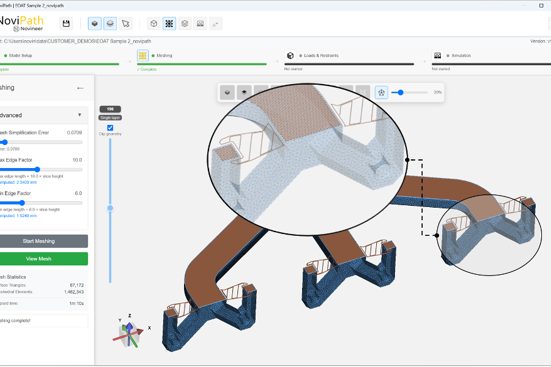Toggle the Clip geometry checkbox
The width and height of the screenshot is (551, 367).
click(110, 128)
